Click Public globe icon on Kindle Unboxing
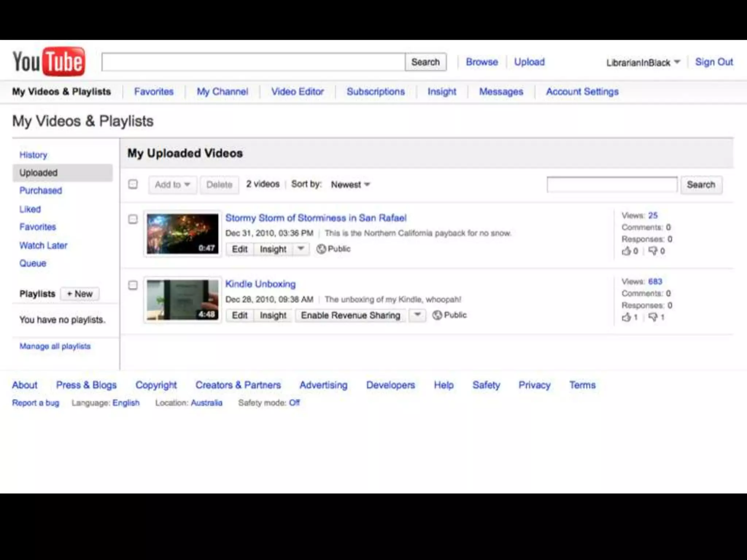 coord(437,315)
